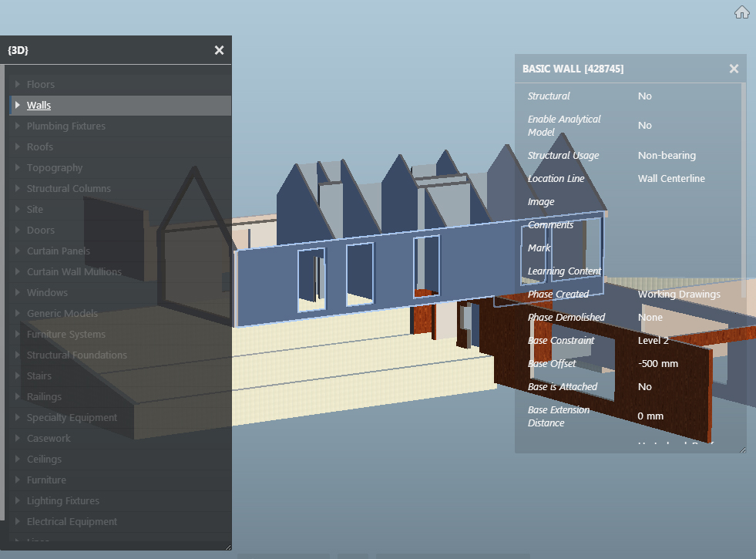Screen dimensions: 756x559
Task: Click the Basic Wall [428745] title
Action: pyautogui.click(x=573, y=69)
